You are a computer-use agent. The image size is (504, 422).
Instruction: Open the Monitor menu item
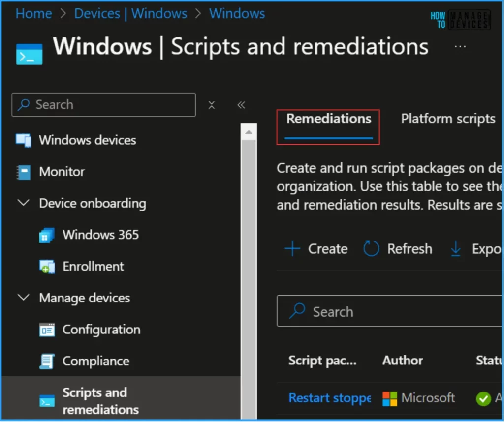pos(62,172)
